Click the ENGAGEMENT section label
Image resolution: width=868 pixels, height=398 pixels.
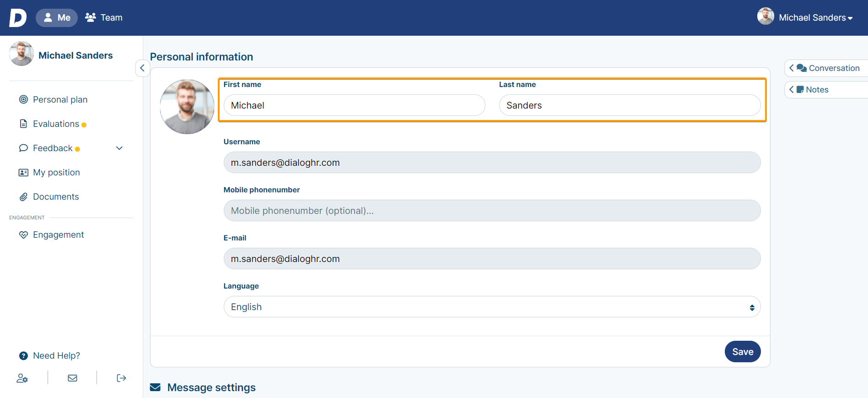[27, 218]
